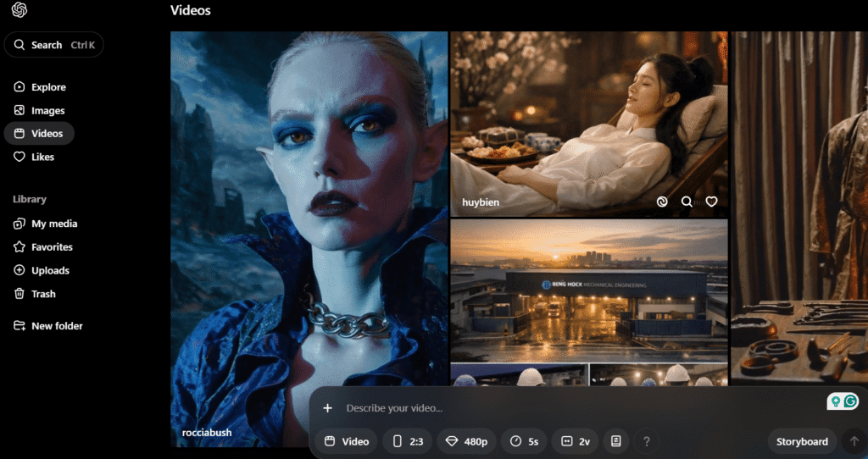Expand the 480p resolution dropdown
868x459 pixels.
point(466,441)
